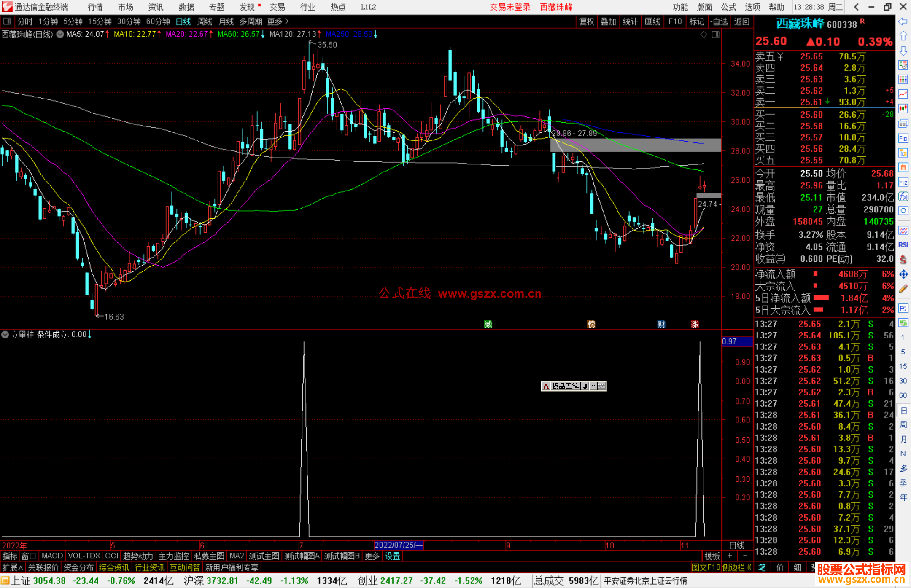Image resolution: width=911 pixels, height=588 pixels.
Task: Click the candlestick chart sidebar icon
Action: (x=903, y=109)
